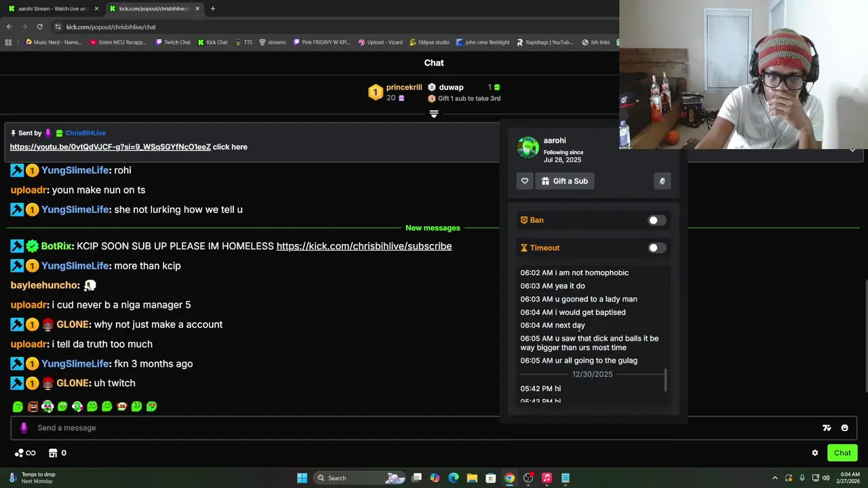Go back with the browser back arrow
The height and width of the screenshot is (488, 868).
pos(9,26)
